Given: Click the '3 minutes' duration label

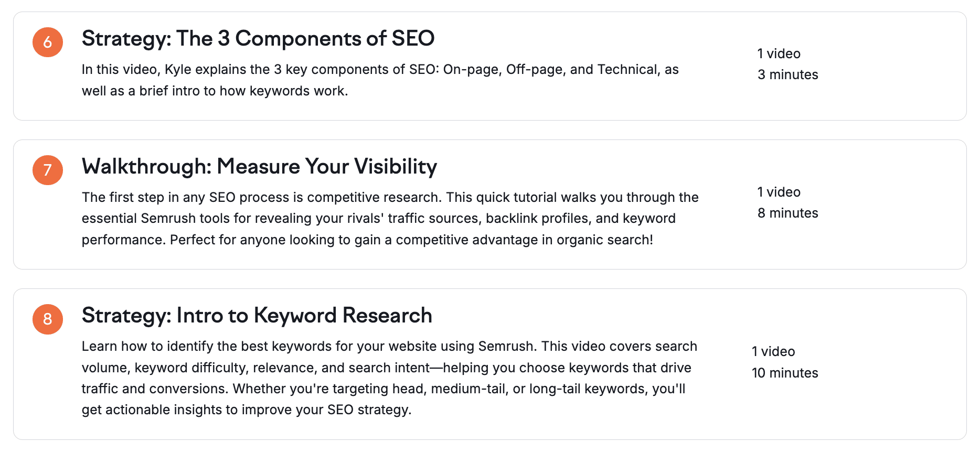Looking at the screenshot, I should tap(787, 75).
